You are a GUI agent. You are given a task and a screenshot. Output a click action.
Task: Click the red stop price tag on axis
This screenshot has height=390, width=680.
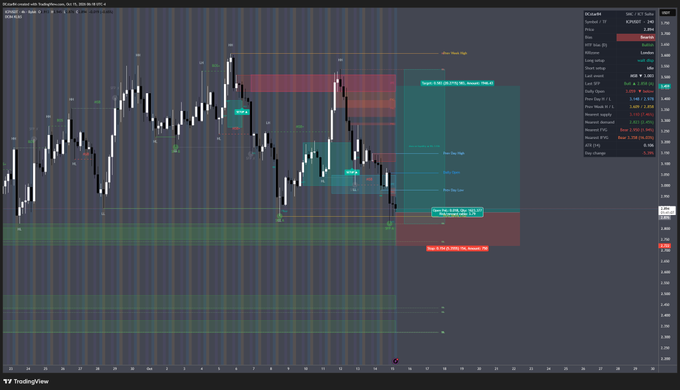[x=665, y=246]
